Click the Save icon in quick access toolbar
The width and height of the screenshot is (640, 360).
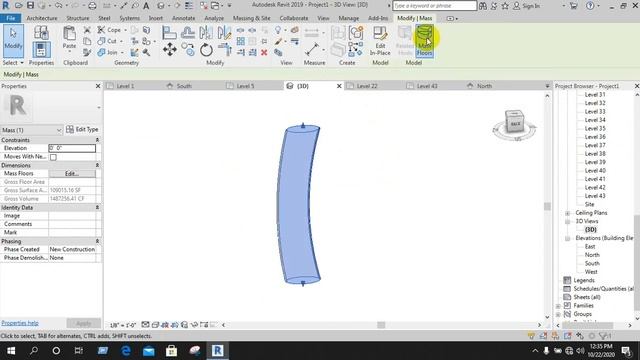(x=30, y=6)
